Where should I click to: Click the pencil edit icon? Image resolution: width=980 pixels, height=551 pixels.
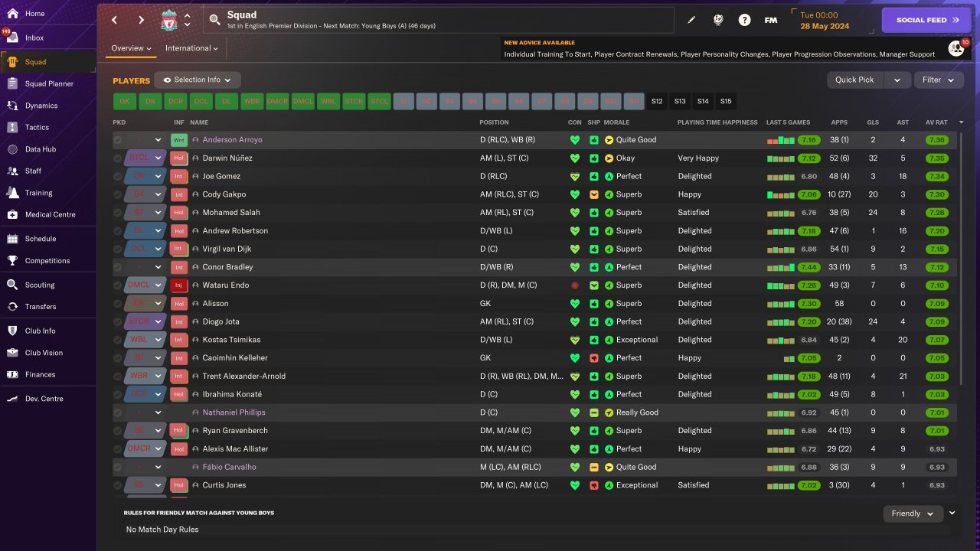coord(691,20)
